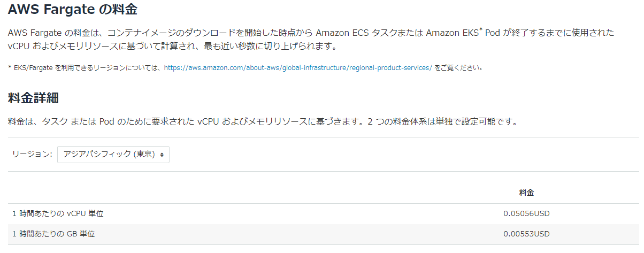Click the 料金詳細 section heading
The width and height of the screenshot is (644, 253).
pyautogui.click(x=33, y=98)
